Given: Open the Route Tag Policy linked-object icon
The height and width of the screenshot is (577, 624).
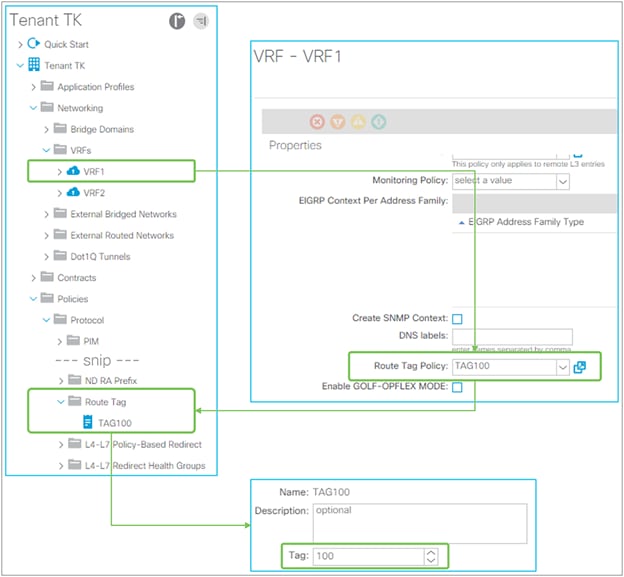Looking at the screenshot, I should pos(579,367).
